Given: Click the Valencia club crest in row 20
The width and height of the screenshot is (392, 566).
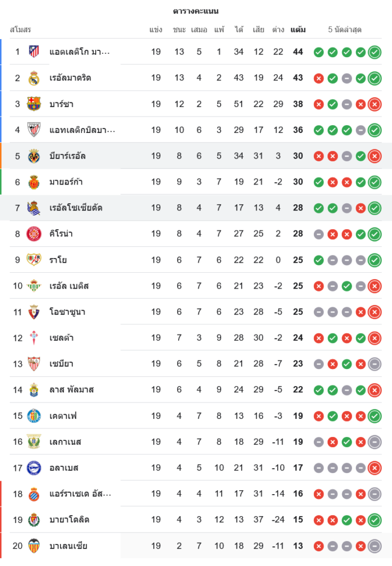Looking at the screenshot, I should pyautogui.click(x=34, y=546).
